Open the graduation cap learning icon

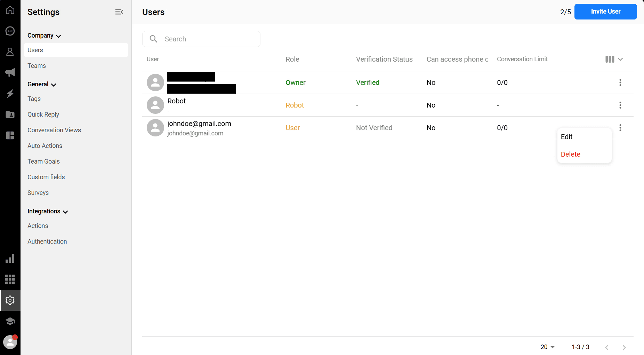(x=10, y=321)
